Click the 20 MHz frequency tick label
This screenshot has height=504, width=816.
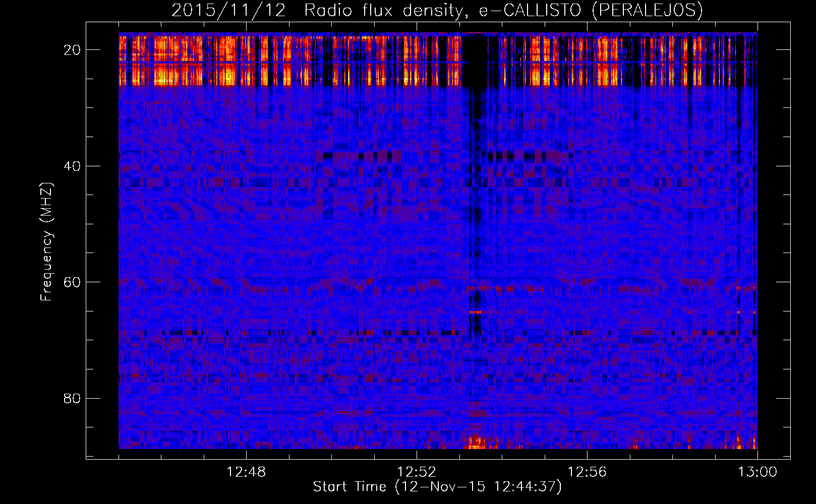[x=73, y=50]
